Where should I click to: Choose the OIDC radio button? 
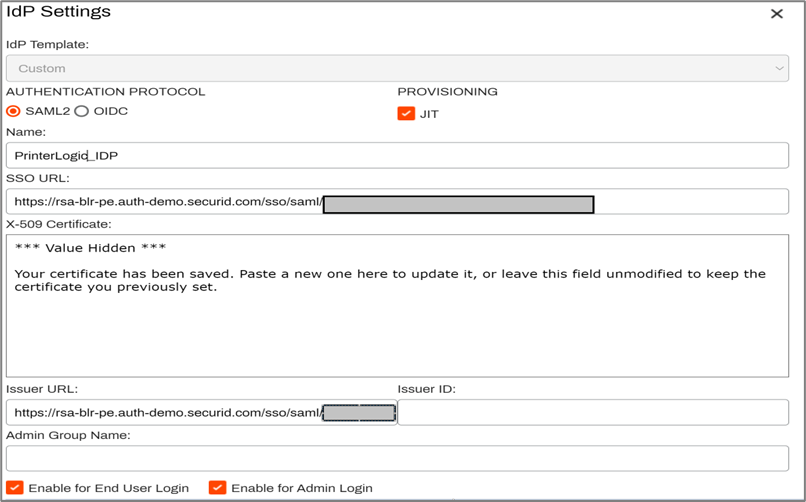point(82,111)
